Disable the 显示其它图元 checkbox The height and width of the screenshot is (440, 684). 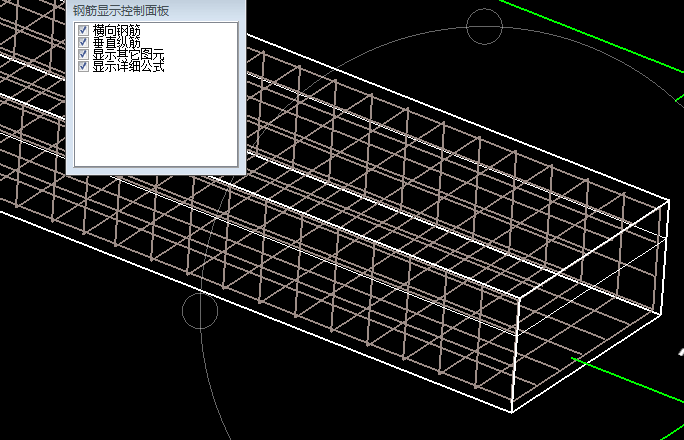point(83,55)
